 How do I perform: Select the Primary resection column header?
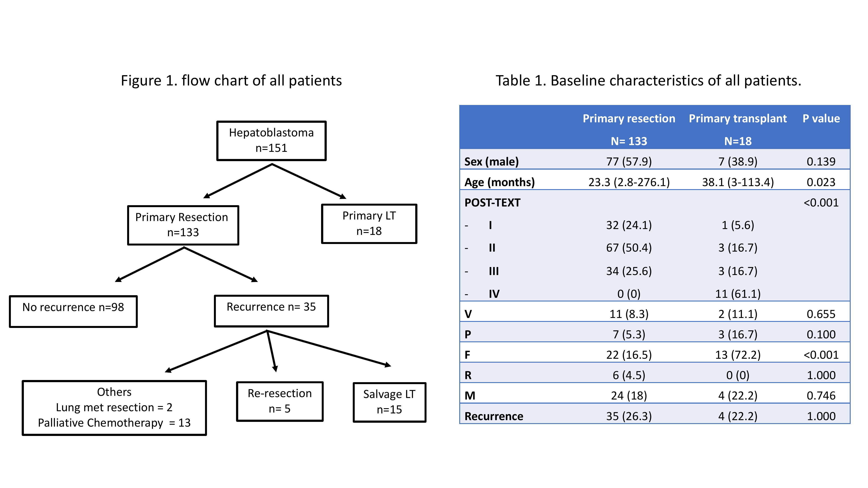coord(629,119)
